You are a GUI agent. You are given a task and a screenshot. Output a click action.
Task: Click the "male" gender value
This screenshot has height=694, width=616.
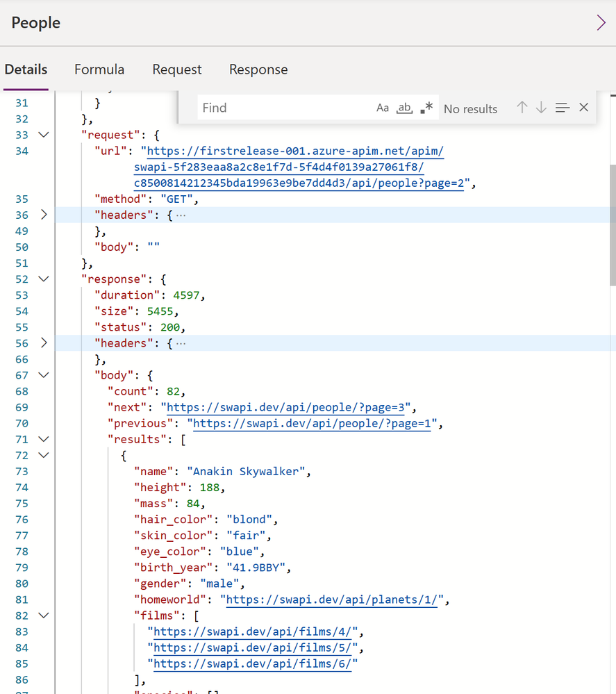pyautogui.click(x=219, y=584)
